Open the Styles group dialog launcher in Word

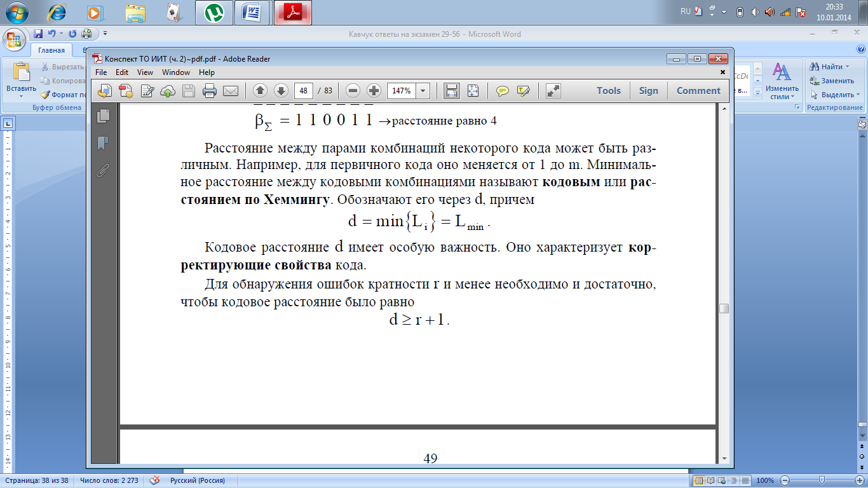(x=797, y=108)
